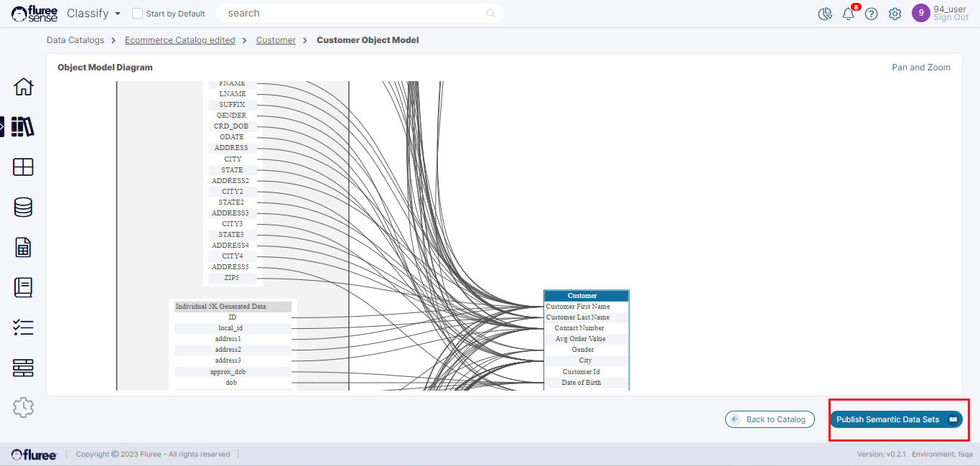
Task: Expand the sidebar with the left-edge arrow
Action: point(2,126)
